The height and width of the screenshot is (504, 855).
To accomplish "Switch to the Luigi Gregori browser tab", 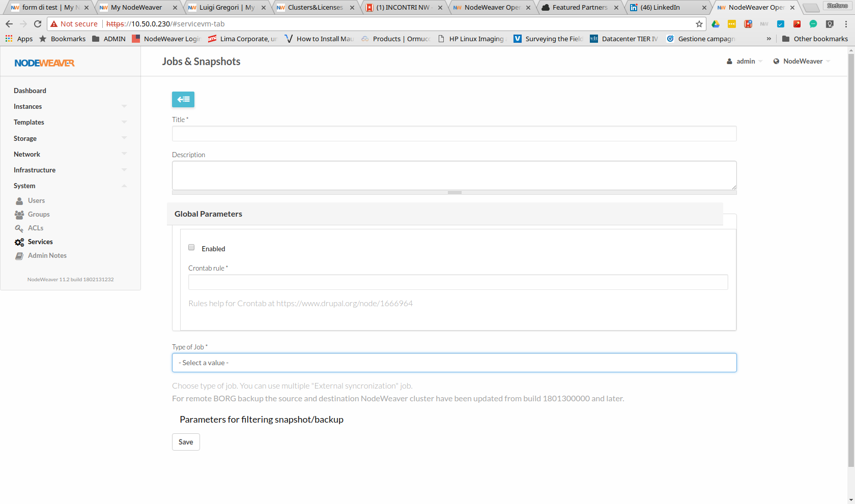I will pyautogui.click(x=226, y=8).
